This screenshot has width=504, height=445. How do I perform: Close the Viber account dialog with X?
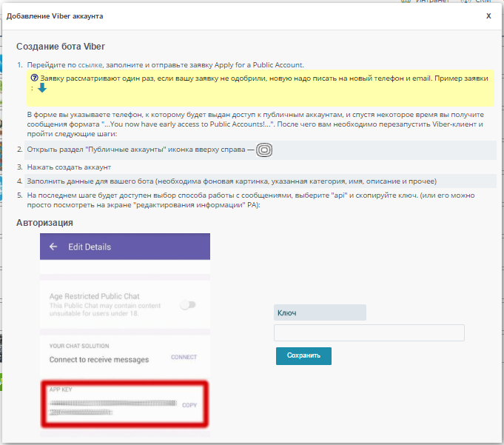488,15
